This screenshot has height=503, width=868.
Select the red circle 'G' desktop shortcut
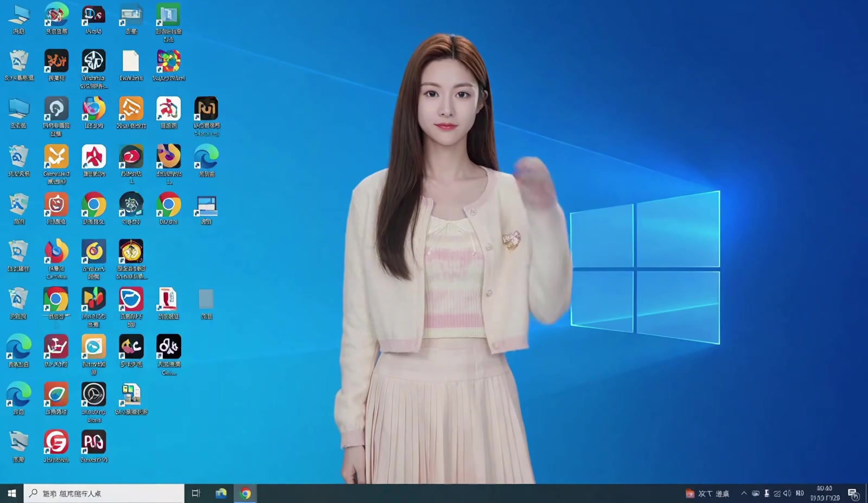pyautogui.click(x=56, y=442)
